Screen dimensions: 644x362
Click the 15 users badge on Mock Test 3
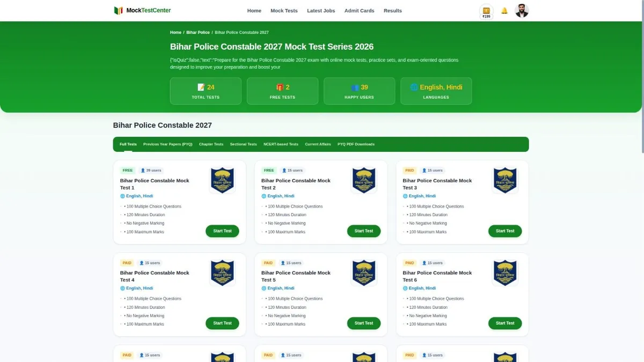pyautogui.click(x=433, y=171)
